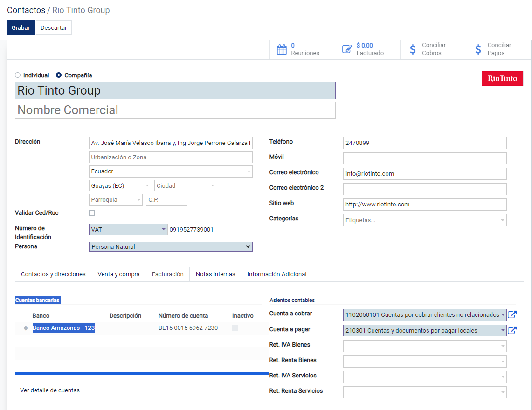Click the Correo electrónico 2 field

[425, 189]
